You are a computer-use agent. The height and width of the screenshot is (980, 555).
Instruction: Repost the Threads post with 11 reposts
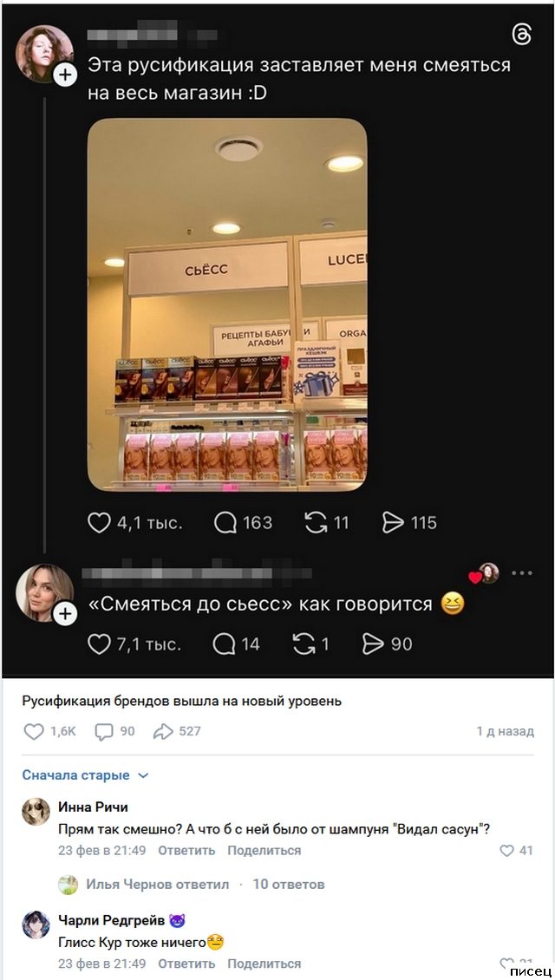pyautogui.click(x=317, y=522)
